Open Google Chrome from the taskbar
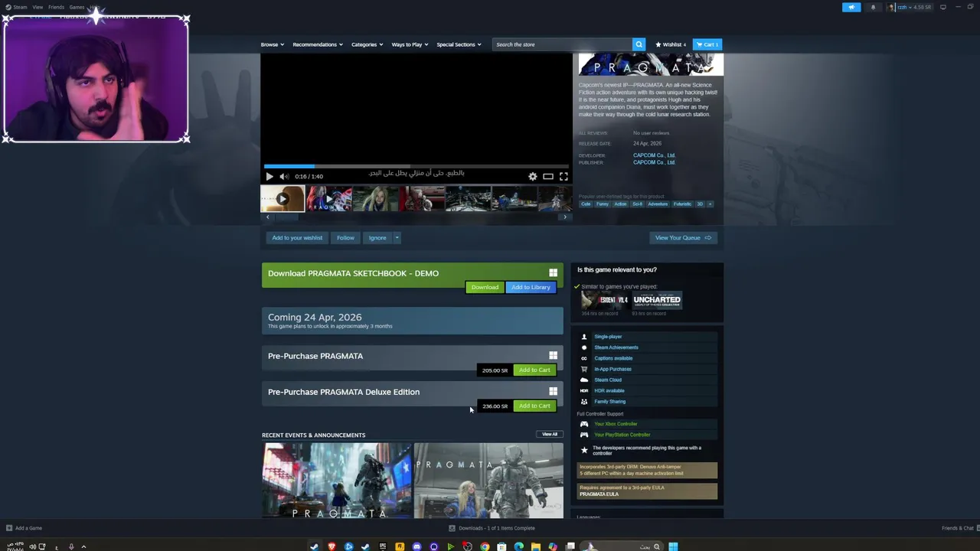980x551 pixels. [485, 546]
